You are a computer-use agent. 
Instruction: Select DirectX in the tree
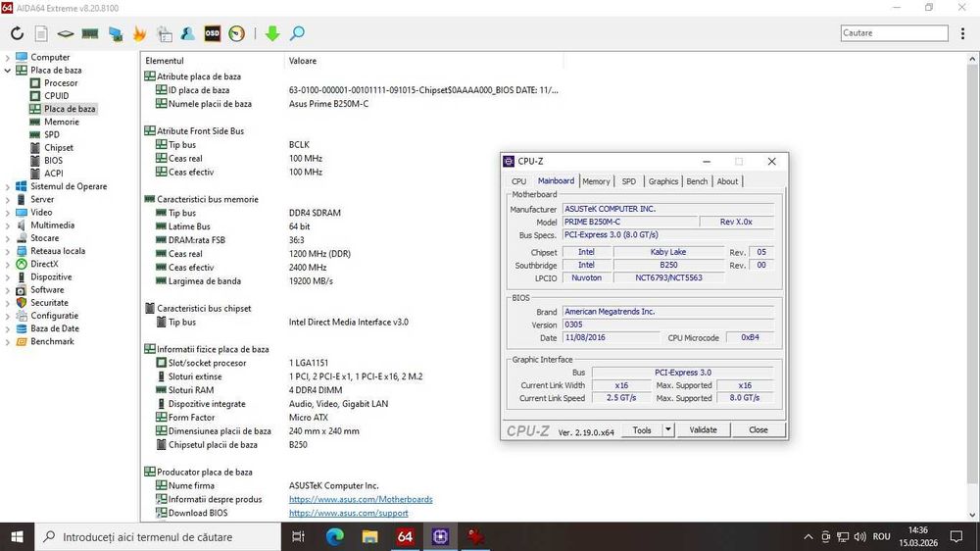(x=44, y=265)
